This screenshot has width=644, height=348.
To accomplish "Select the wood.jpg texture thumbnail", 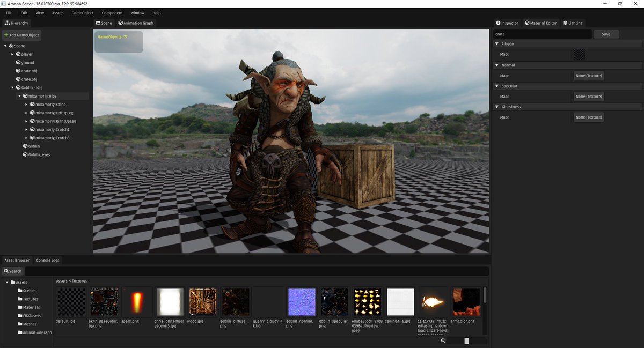I will 203,302.
